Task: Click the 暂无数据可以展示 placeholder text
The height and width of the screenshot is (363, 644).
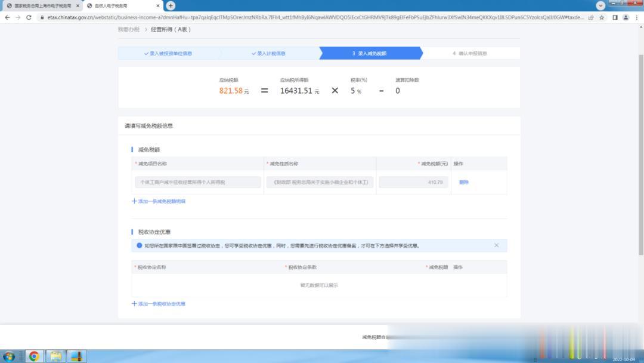Action: click(x=319, y=285)
